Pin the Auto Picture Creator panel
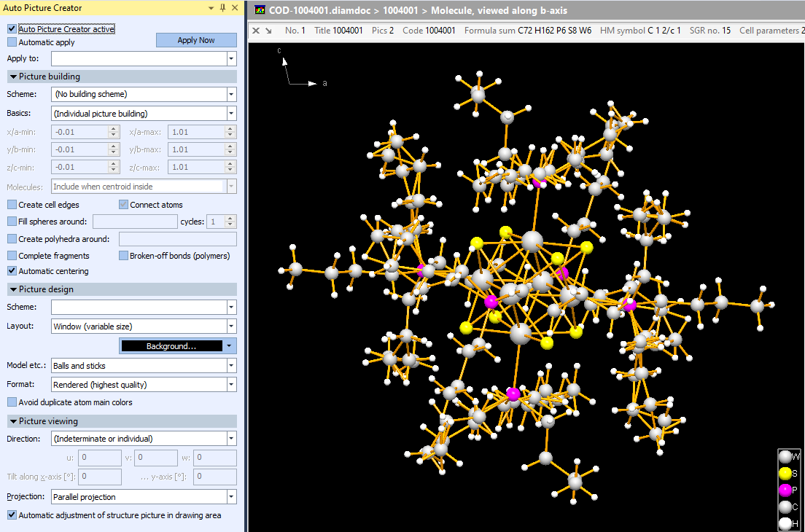The image size is (805, 532). click(x=222, y=8)
